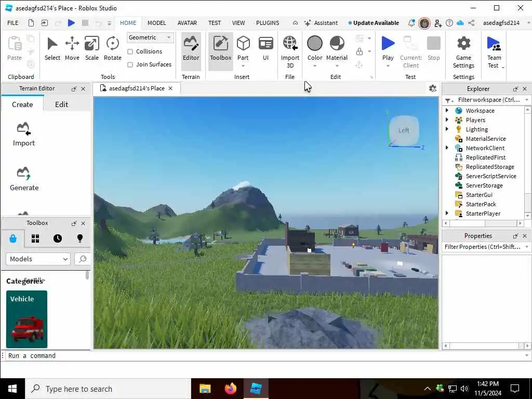
Task: Click the New file icon in title toolbar
Action: [x=31, y=23]
